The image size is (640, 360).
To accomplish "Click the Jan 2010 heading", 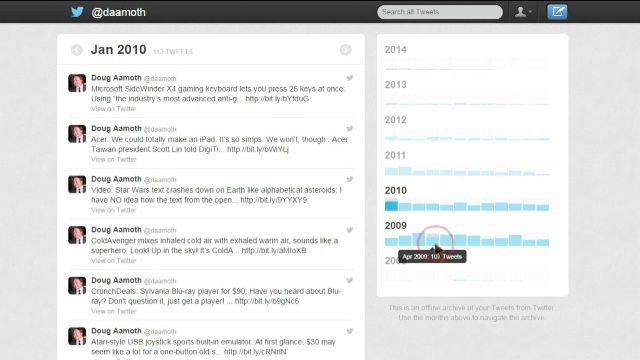I will click(x=118, y=49).
